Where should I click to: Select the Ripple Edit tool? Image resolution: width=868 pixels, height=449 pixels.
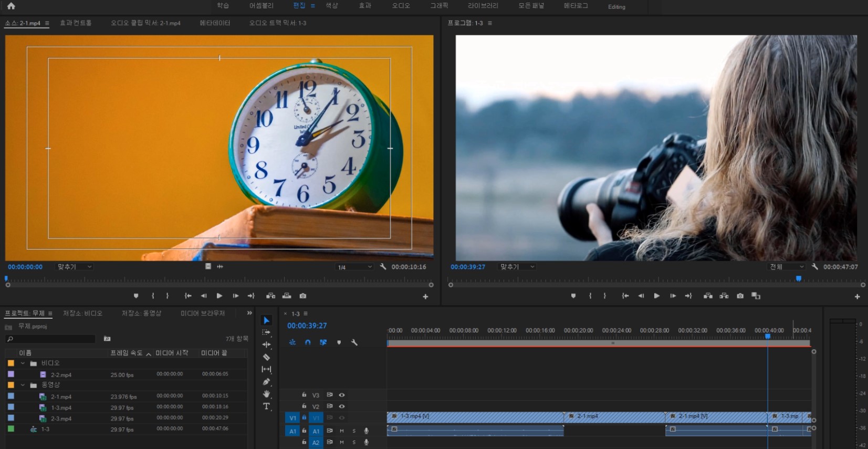click(x=266, y=344)
